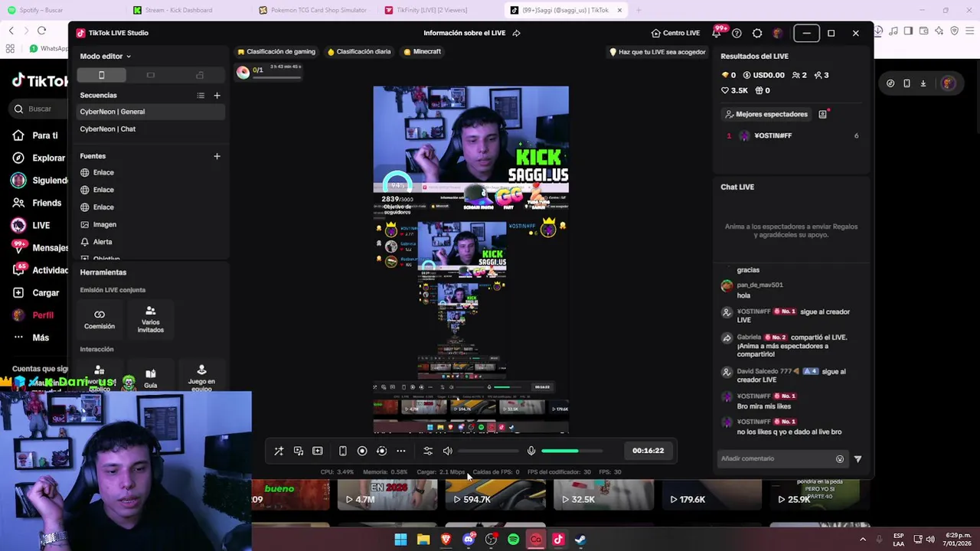Open the Juego en equipo tool
The height and width of the screenshot is (551, 980).
[201, 378]
